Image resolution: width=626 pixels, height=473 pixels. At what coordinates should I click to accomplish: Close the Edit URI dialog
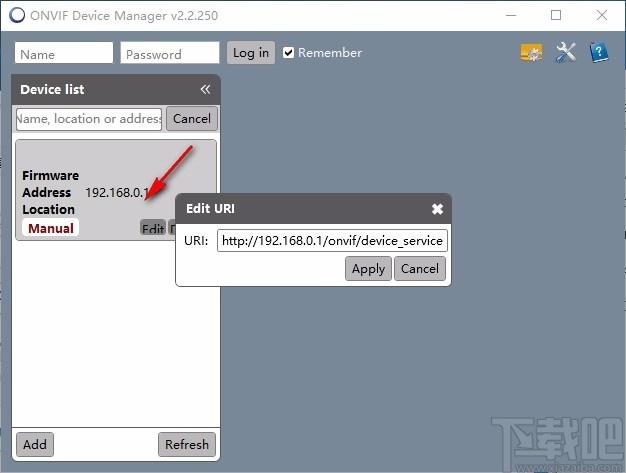pos(437,209)
